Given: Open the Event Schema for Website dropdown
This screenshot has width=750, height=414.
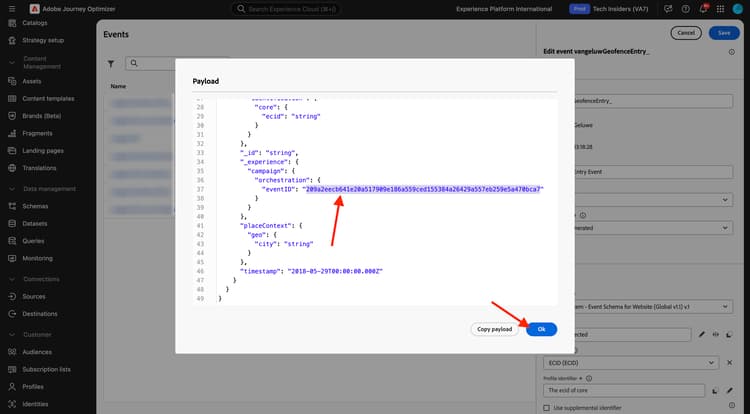Looking at the screenshot, I should coord(652,306).
